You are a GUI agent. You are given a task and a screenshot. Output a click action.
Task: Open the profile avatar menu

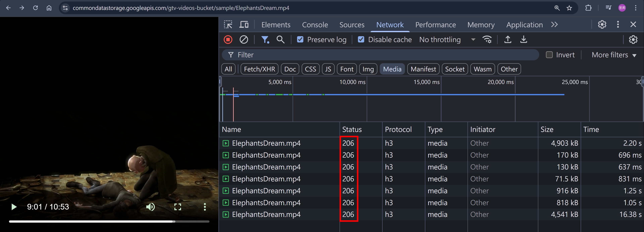point(622,8)
